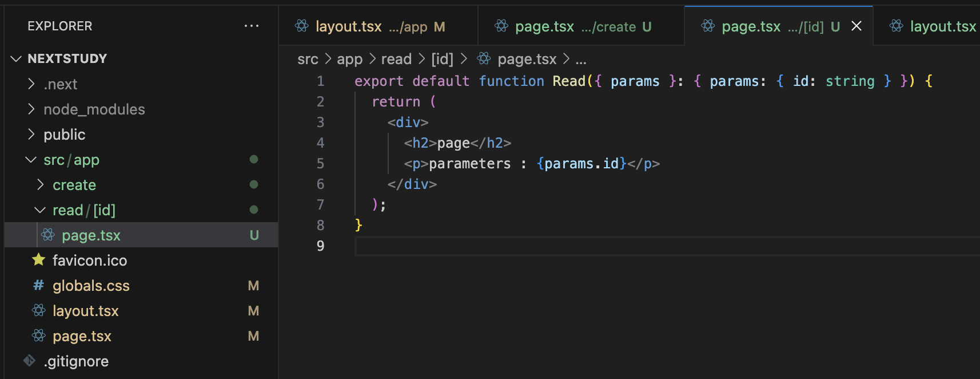Click 'parameters' text on line 5
This screenshot has height=379, width=980.
470,164
